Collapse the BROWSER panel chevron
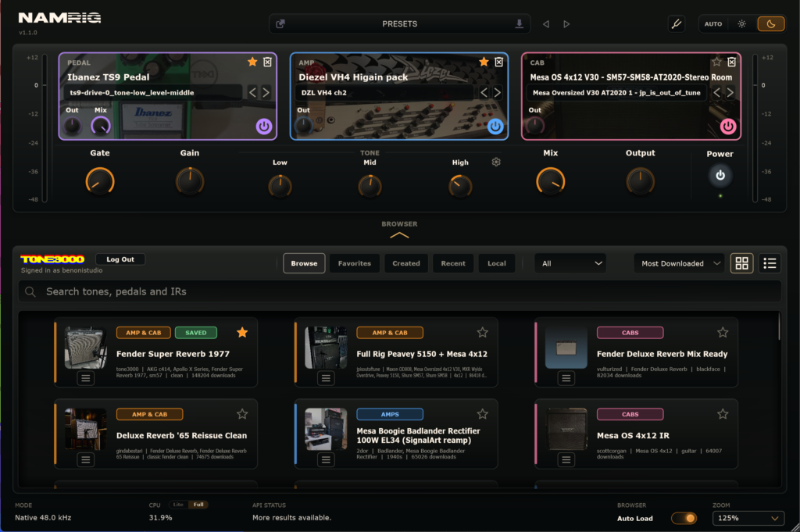Image resolution: width=800 pixels, height=532 pixels. click(x=399, y=235)
